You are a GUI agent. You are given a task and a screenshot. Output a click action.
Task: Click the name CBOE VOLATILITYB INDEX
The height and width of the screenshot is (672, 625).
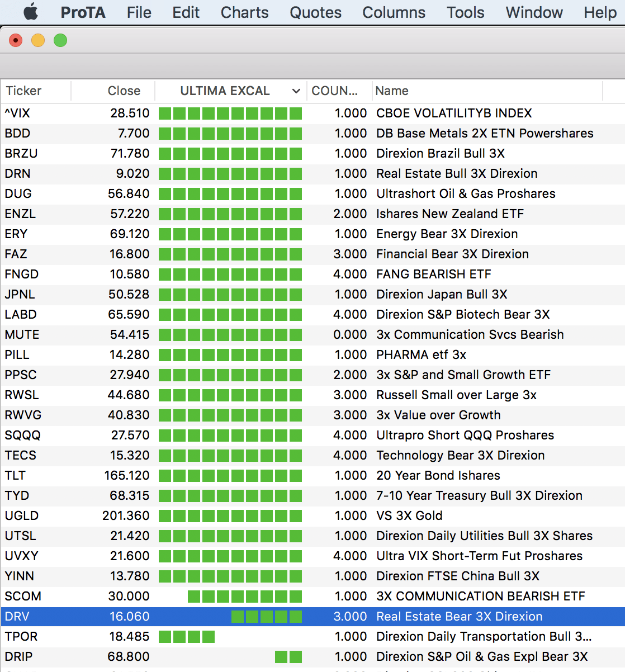[454, 113]
